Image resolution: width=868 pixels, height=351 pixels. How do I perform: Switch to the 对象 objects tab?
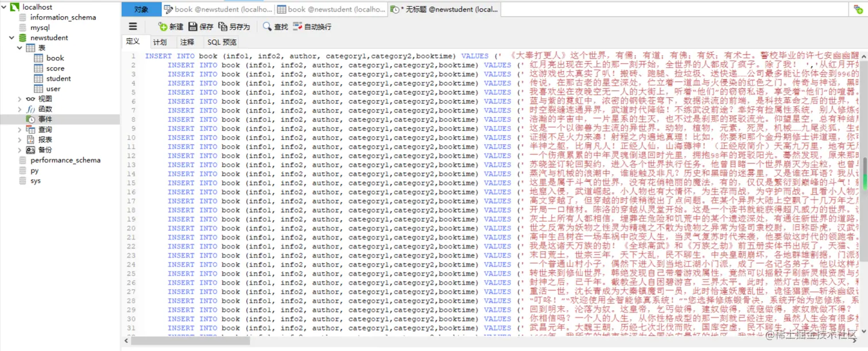click(x=141, y=9)
